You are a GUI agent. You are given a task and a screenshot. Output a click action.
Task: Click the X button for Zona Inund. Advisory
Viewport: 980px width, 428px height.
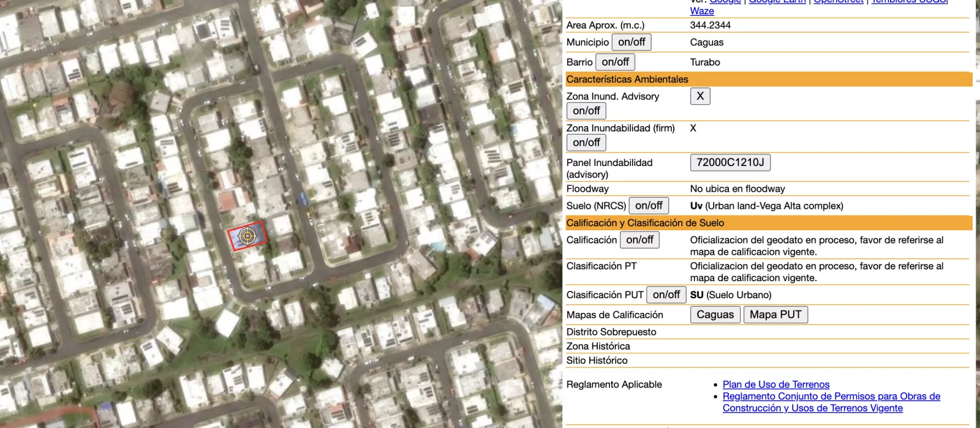(699, 96)
